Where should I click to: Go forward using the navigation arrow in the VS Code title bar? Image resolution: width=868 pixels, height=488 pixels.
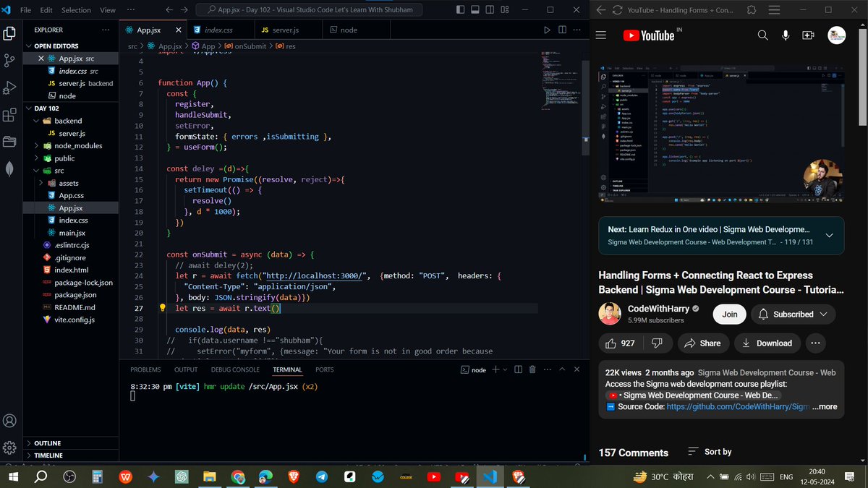[x=184, y=10]
